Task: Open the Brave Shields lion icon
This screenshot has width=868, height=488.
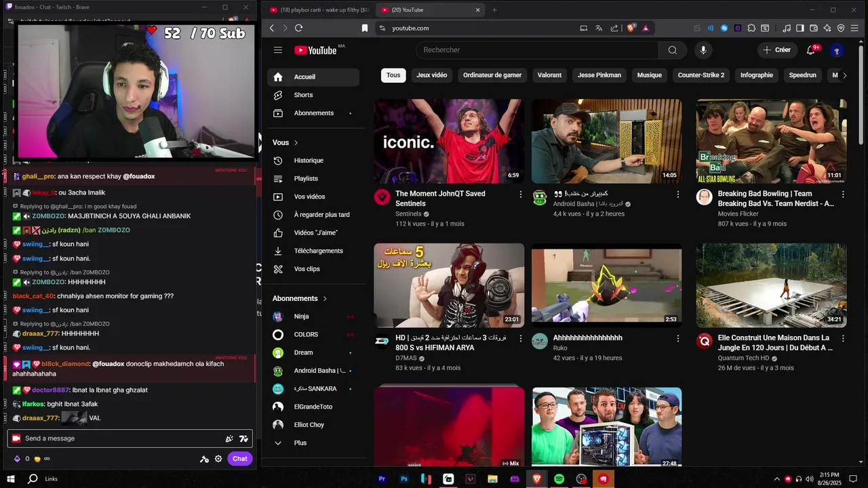Action: pyautogui.click(x=631, y=28)
